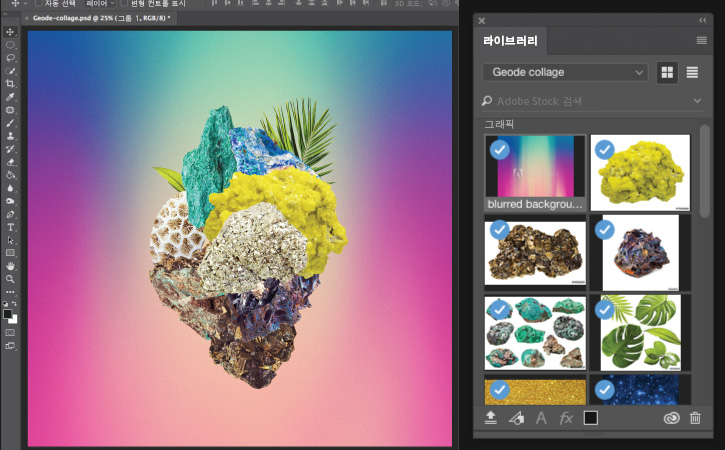Click the Creative Cloud sync icon
This screenshot has height=450, width=725.
671,418
